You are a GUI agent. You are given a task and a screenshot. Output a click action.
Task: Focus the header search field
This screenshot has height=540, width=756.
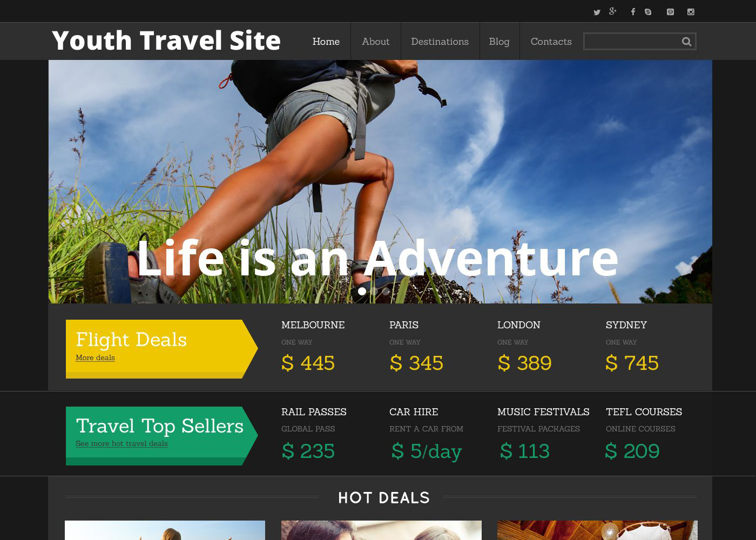632,42
